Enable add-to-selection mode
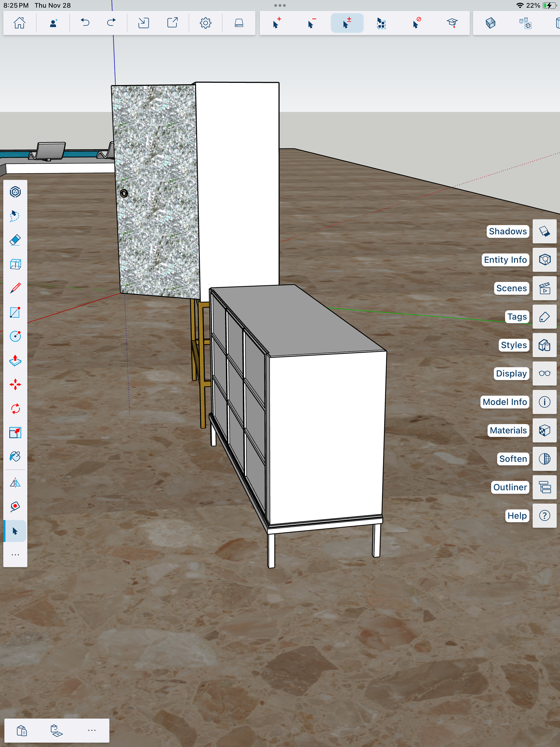 276,23
